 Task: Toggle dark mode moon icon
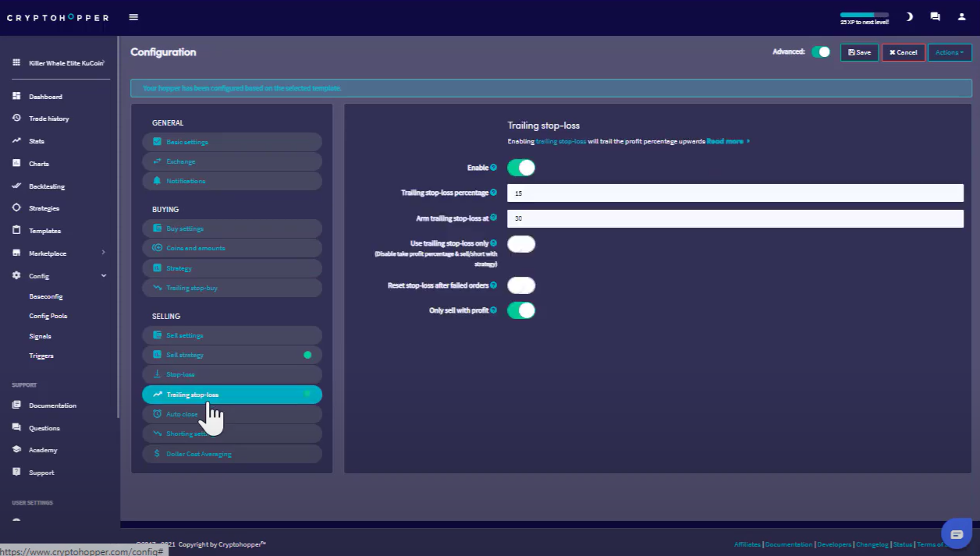(x=909, y=16)
